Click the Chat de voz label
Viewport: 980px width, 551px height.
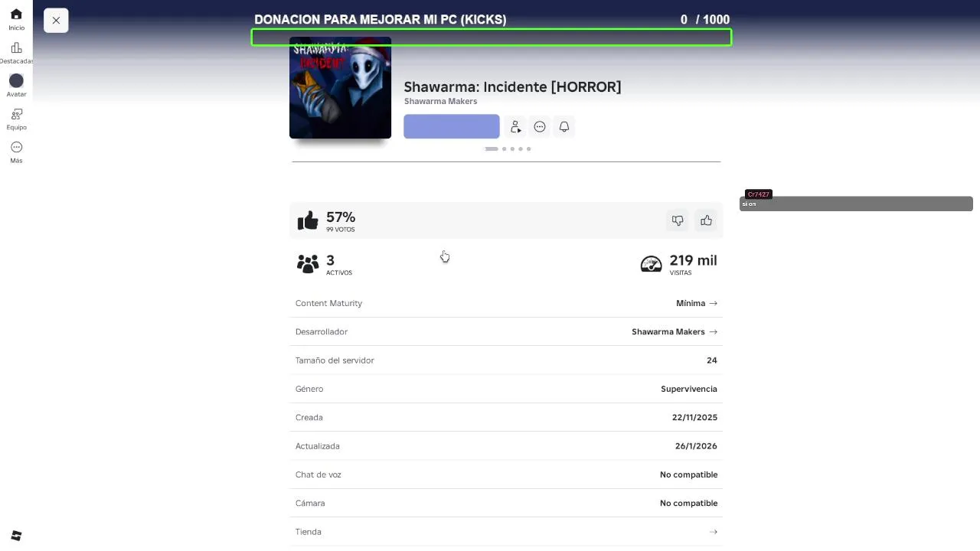(318, 474)
